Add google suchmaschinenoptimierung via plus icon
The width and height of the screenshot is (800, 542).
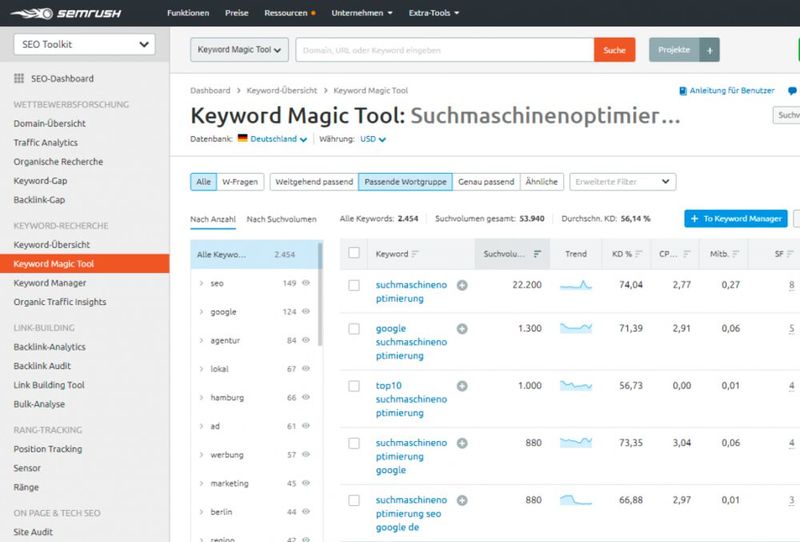(462, 329)
